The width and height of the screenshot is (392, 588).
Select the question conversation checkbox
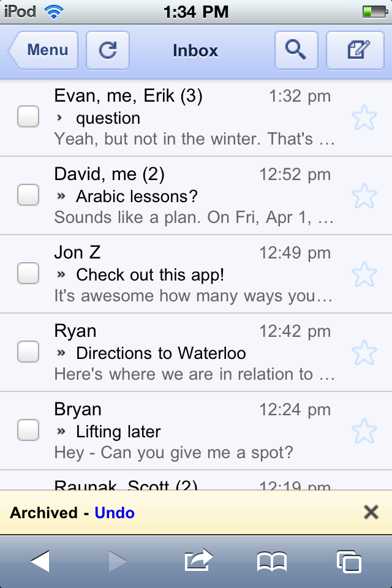[x=28, y=116]
